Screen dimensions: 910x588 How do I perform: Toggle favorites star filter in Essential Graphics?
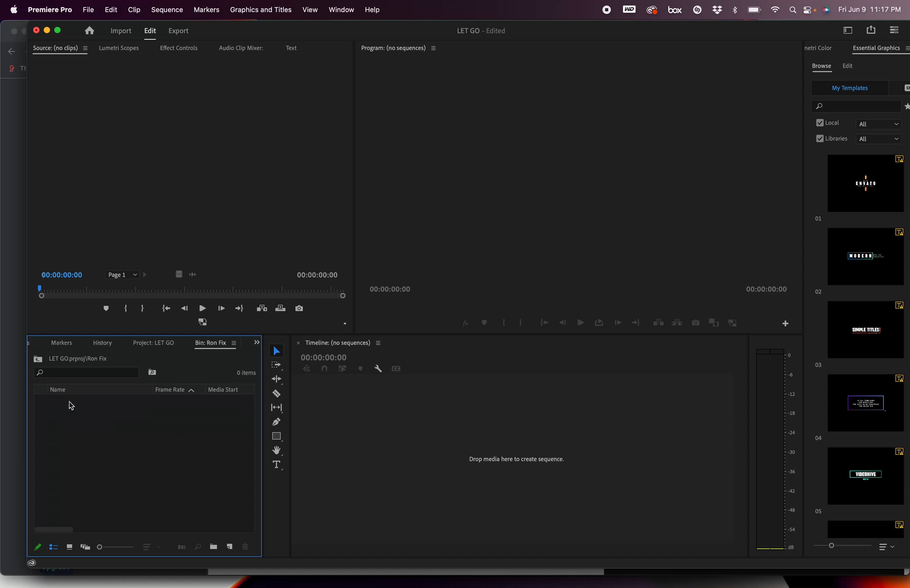[x=907, y=107]
